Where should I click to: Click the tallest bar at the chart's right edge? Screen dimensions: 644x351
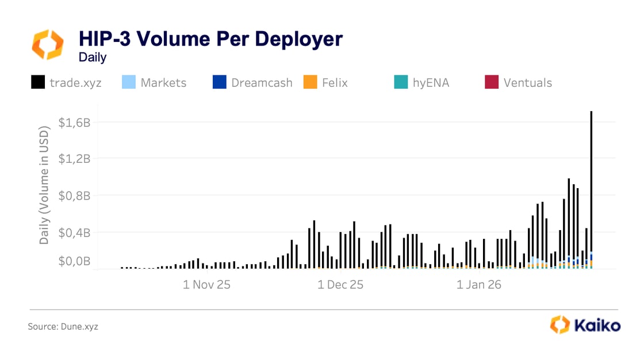click(591, 184)
